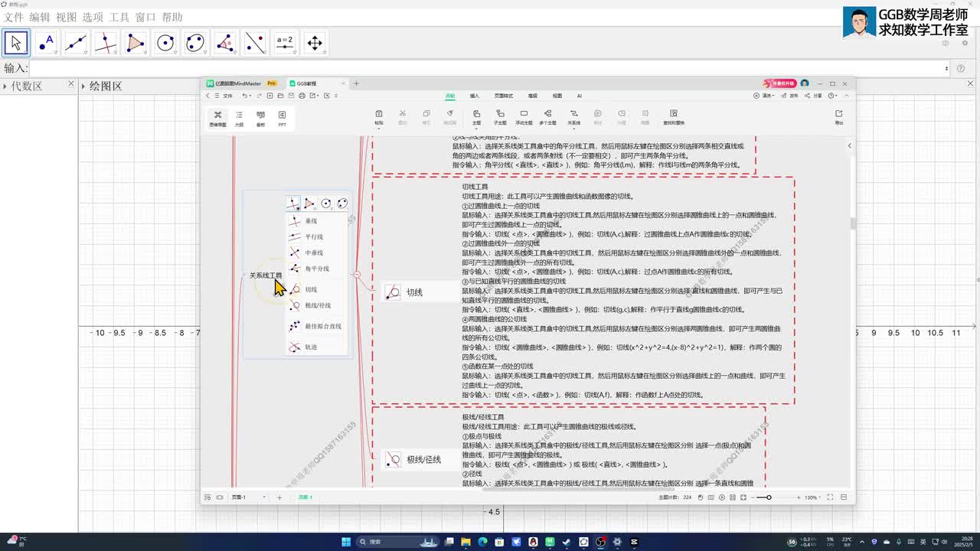Pick the GeoGebra Perpendicular line tool

point(106,43)
